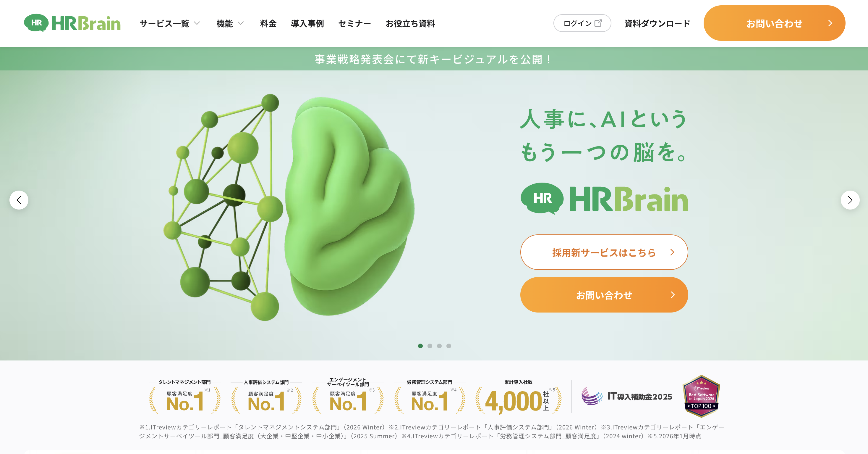
Task: Click the HRBrain logo in the header
Action: [x=72, y=23]
